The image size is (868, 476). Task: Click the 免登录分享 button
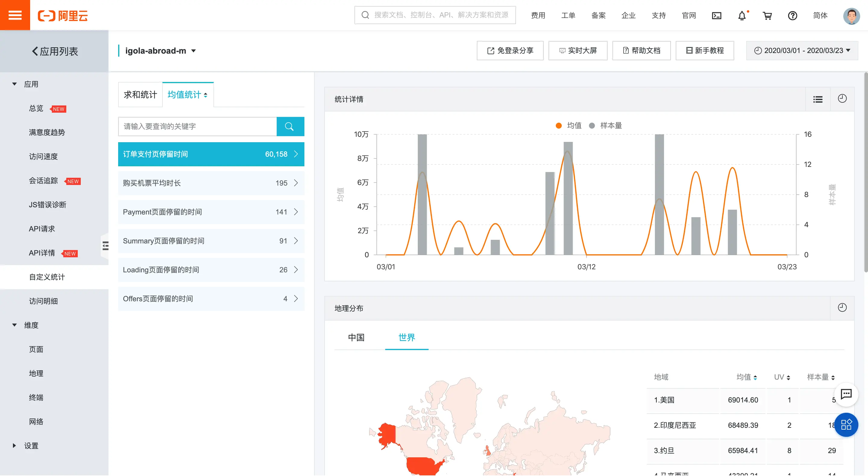point(510,51)
